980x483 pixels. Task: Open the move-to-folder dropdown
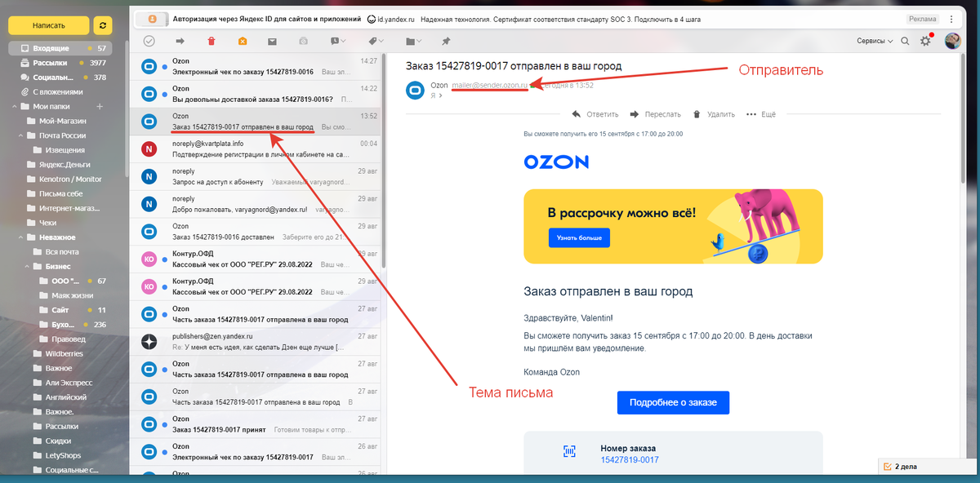[x=414, y=41]
